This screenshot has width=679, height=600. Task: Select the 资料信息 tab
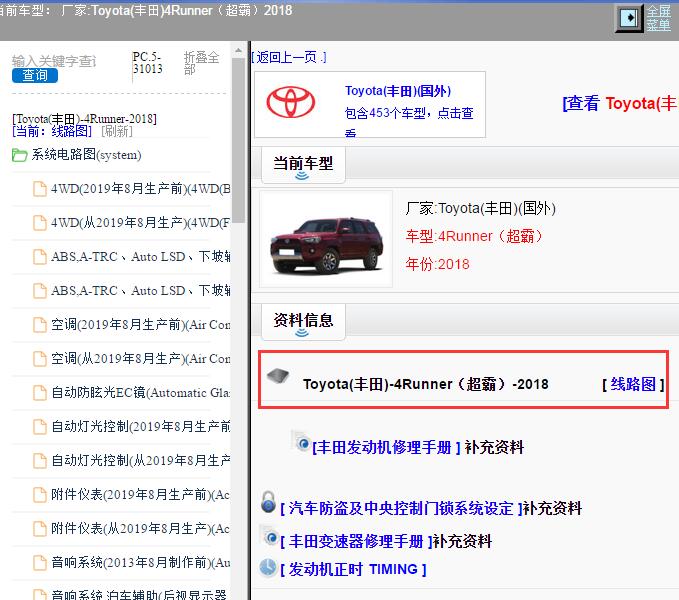(303, 322)
